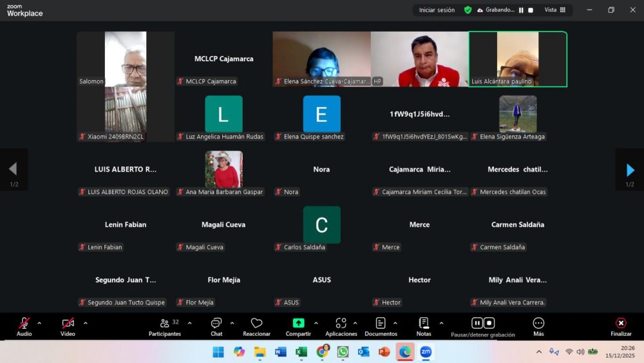Open the Aplicaciones panel
644x363 pixels.
[341, 324]
